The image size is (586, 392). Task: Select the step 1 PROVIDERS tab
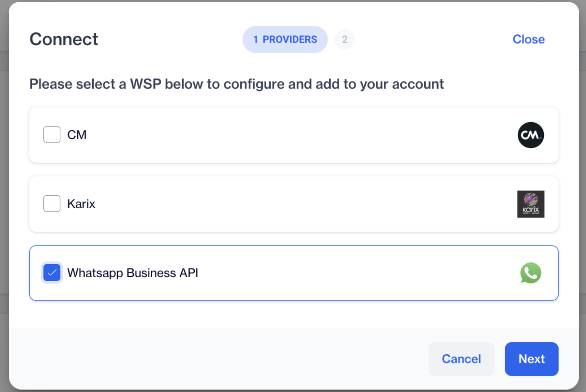(x=285, y=39)
